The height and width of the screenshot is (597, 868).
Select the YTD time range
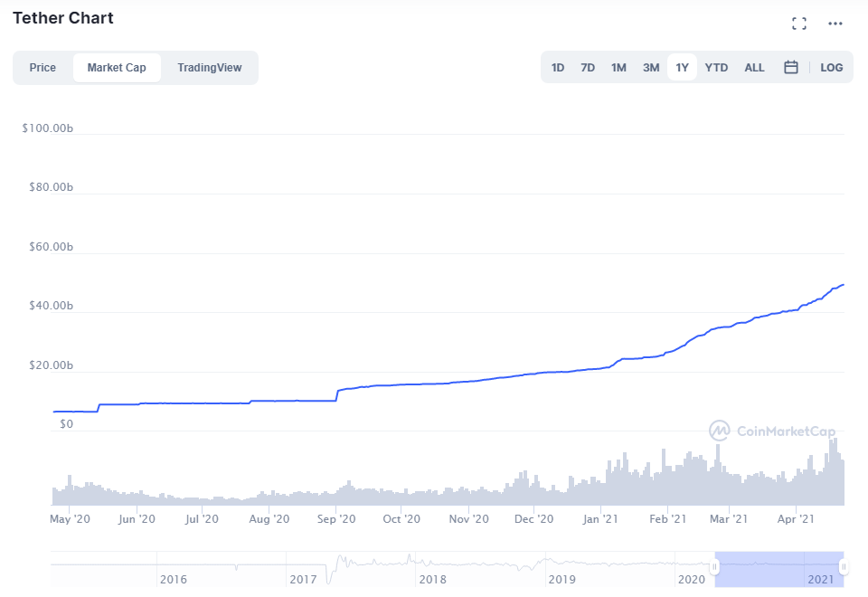(x=716, y=68)
